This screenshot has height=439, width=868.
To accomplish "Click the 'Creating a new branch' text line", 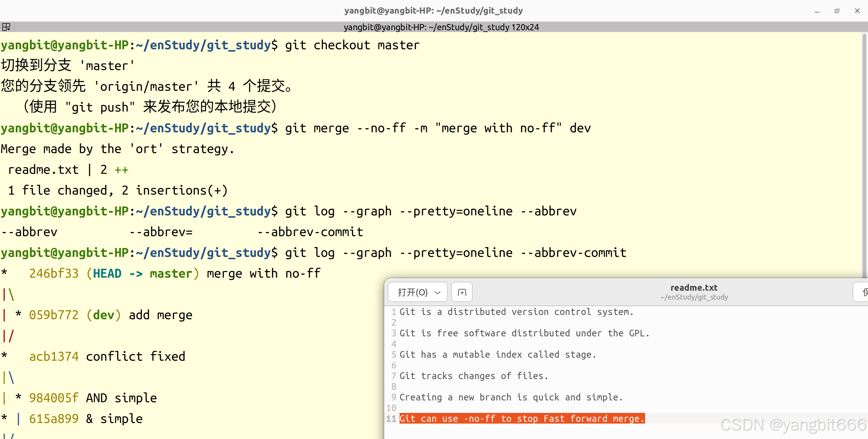I will (x=511, y=397).
